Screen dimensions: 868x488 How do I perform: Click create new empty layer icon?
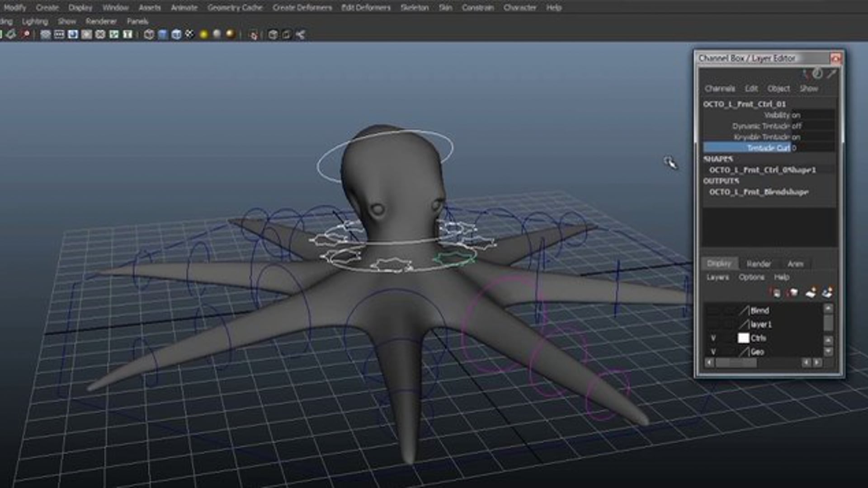(x=811, y=292)
